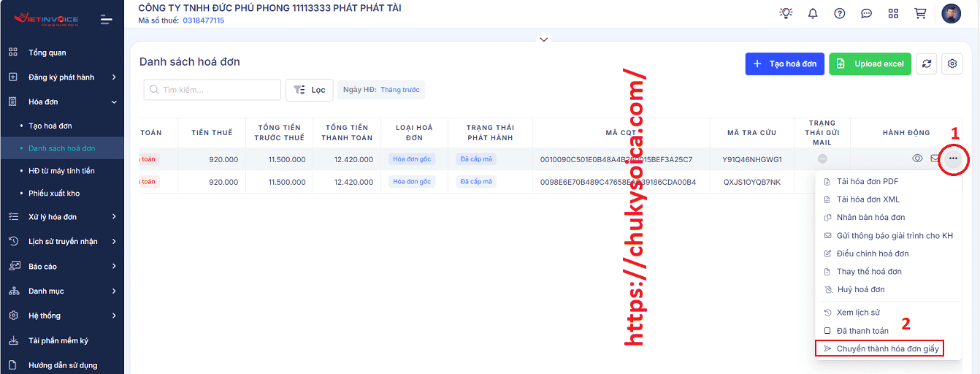Tick the Đã thanh toán option
Image resolution: width=980 pixels, height=374 pixels.
coord(888,331)
